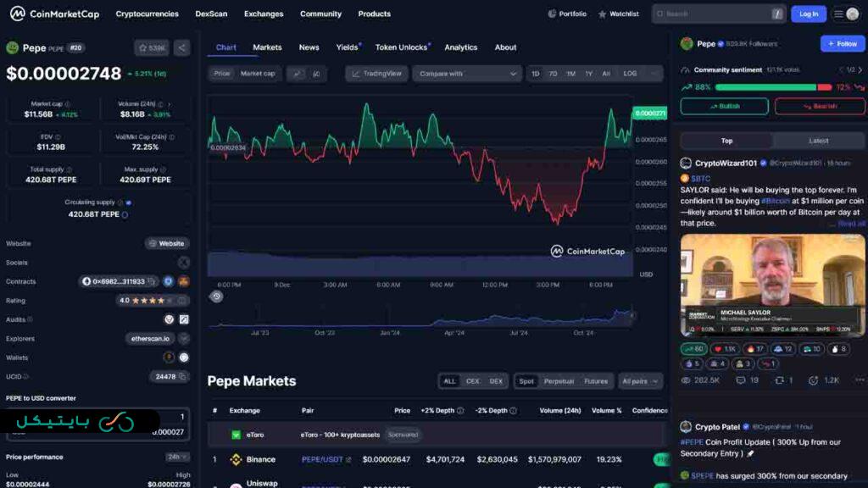Add Pepe to watchlist with star button
Image resolution: width=868 pixels, height=488 pixels.
(152, 48)
